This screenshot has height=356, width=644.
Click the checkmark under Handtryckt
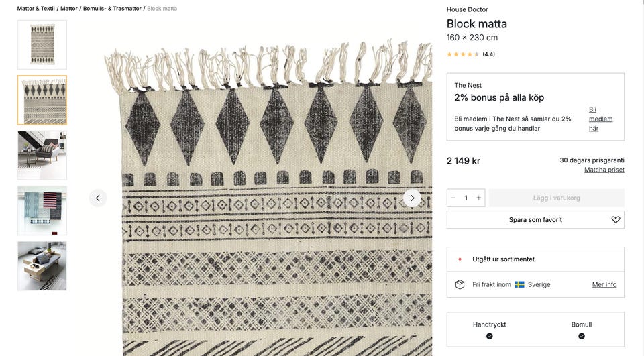(490, 336)
